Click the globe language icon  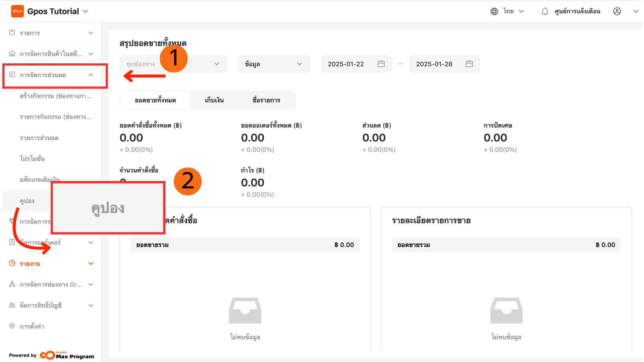tap(494, 11)
